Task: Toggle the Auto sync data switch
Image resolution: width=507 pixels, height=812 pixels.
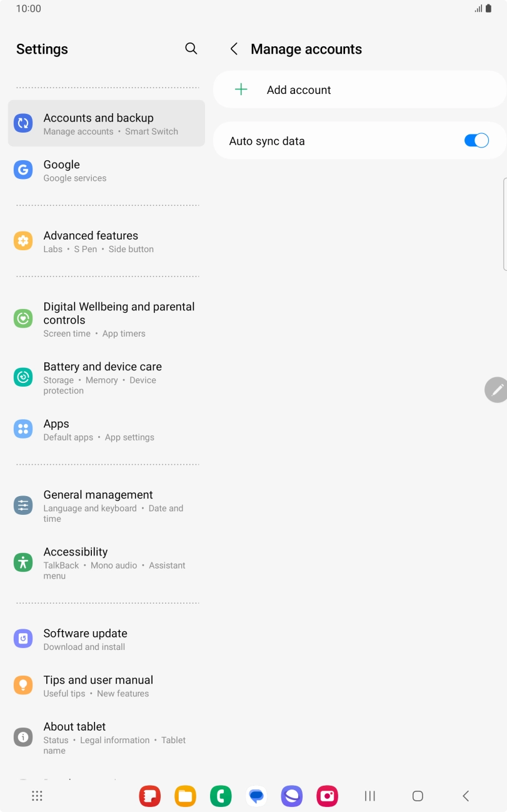Action: click(x=476, y=141)
